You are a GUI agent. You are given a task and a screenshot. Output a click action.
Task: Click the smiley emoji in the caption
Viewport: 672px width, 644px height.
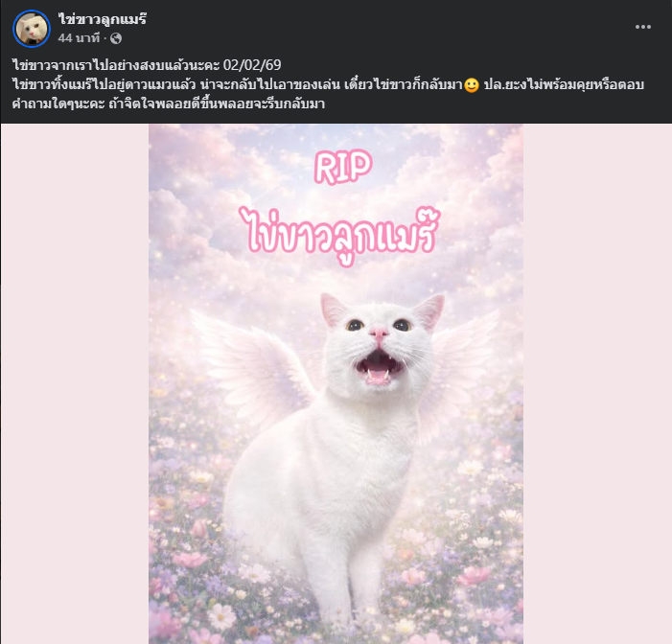[472, 85]
